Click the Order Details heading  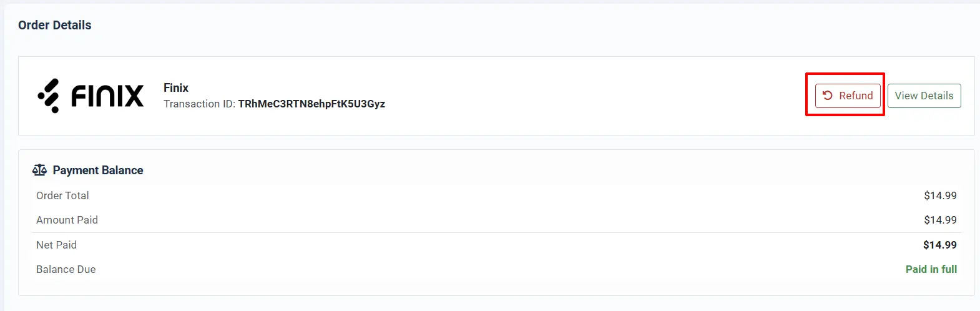(55, 25)
